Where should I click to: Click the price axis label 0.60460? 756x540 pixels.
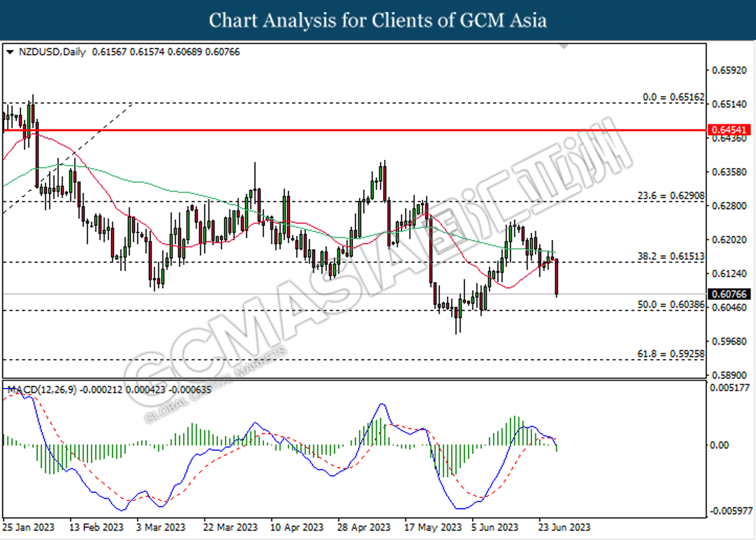pos(729,308)
